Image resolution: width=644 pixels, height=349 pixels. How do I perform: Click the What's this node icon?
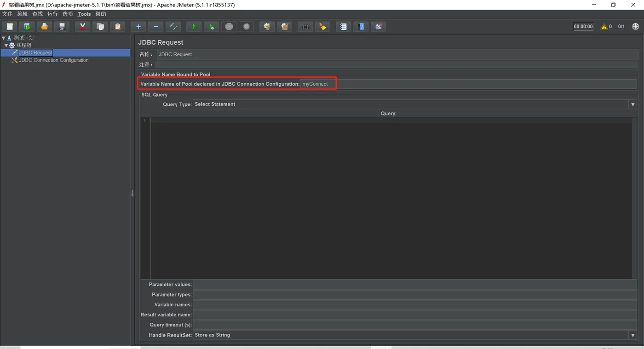point(379,27)
